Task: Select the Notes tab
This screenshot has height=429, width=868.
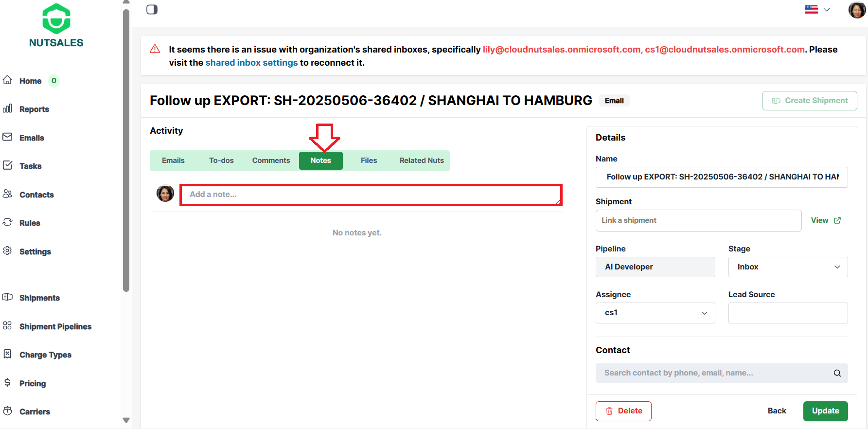Action: (321, 161)
